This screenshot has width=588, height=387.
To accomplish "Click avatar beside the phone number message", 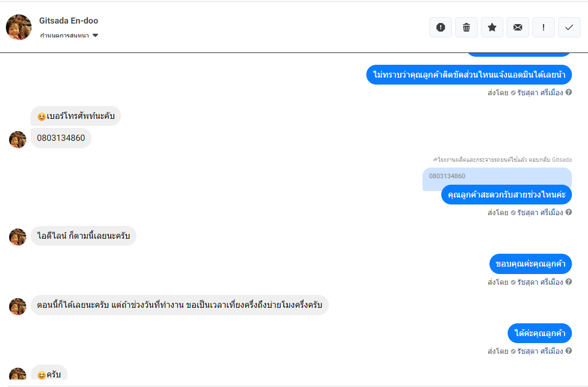I will tap(18, 140).
